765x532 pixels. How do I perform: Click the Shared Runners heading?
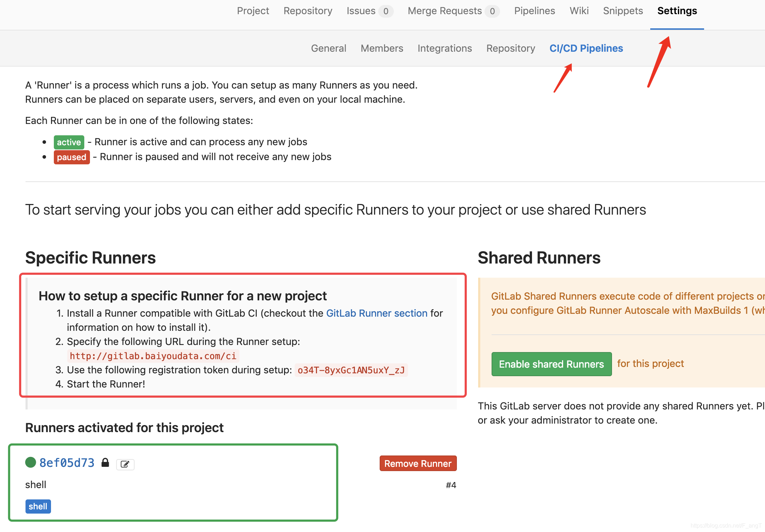point(539,258)
